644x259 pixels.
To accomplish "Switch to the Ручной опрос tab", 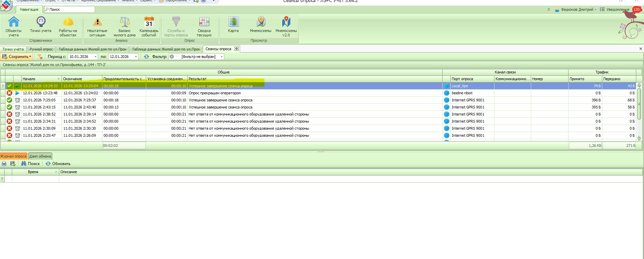I will click(41, 49).
